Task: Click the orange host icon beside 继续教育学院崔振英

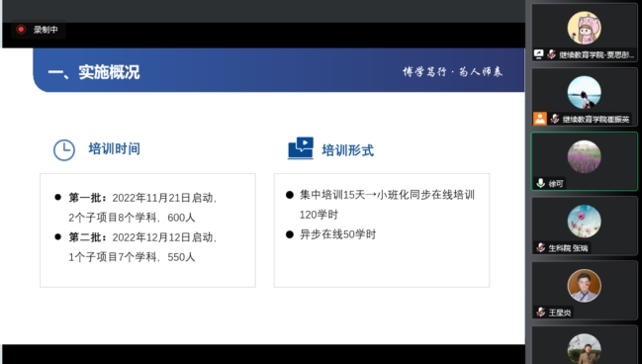Action: pyautogui.click(x=540, y=119)
